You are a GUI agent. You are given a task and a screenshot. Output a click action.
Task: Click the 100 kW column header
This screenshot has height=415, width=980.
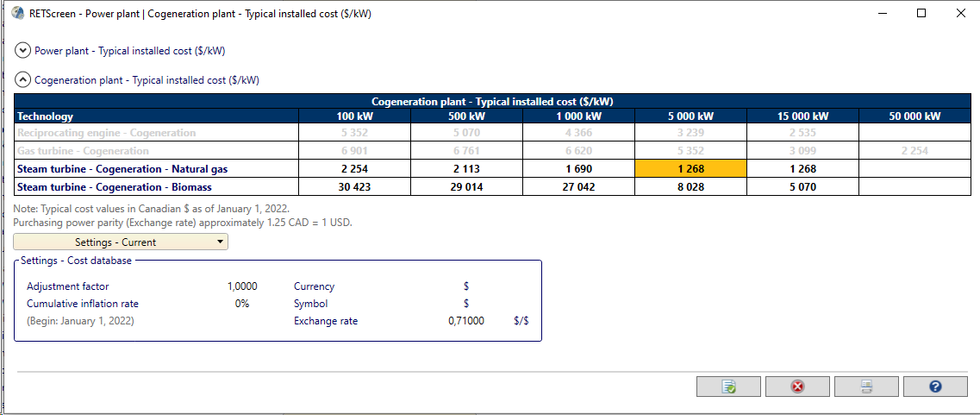(x=354, y=116)
